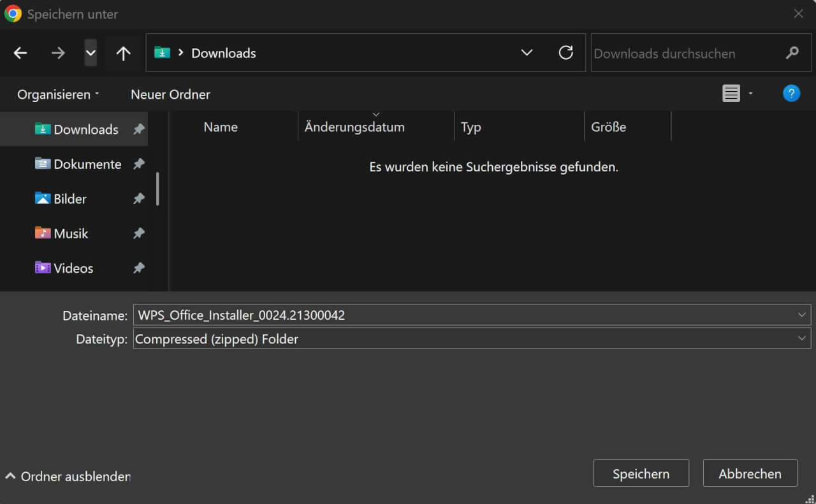
Task: Toggle the pin on the Downloads sidebar entry
Action: coord(139,129)
